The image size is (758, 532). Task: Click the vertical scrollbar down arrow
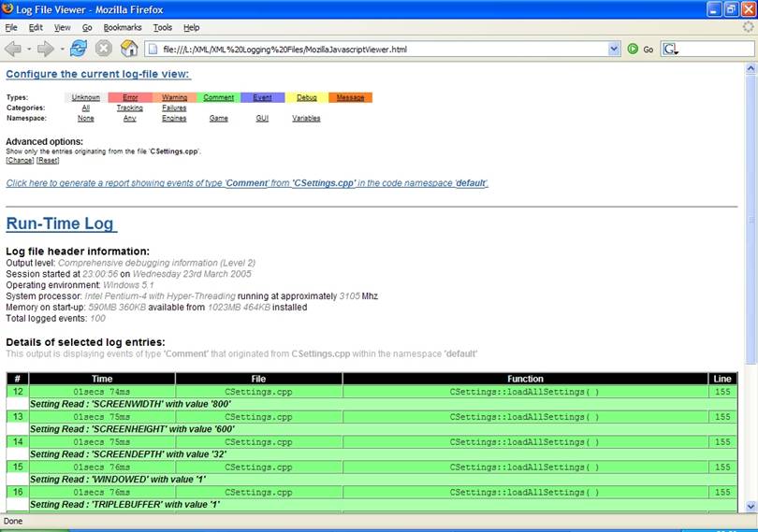click(x=751, y=507)
